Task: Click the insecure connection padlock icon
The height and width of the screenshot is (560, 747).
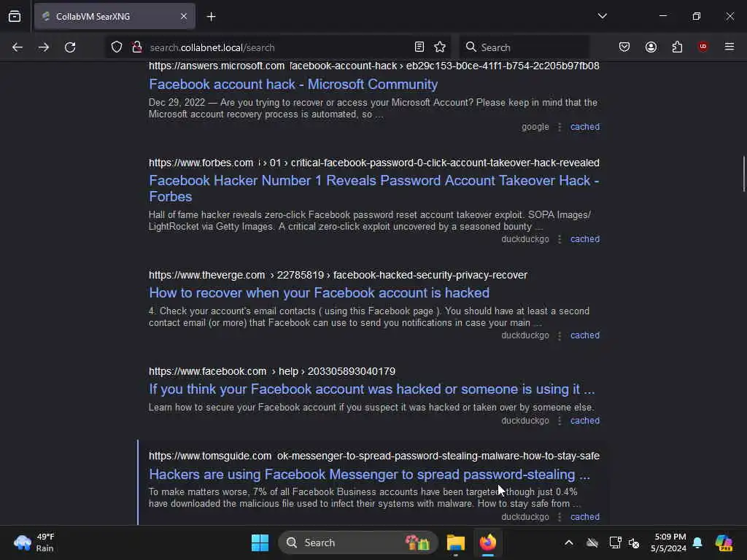Action: (x=137, y=47)
